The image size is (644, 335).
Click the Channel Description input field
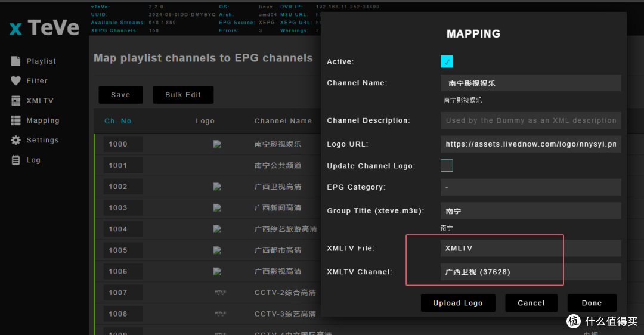click(x=531, y=120)
